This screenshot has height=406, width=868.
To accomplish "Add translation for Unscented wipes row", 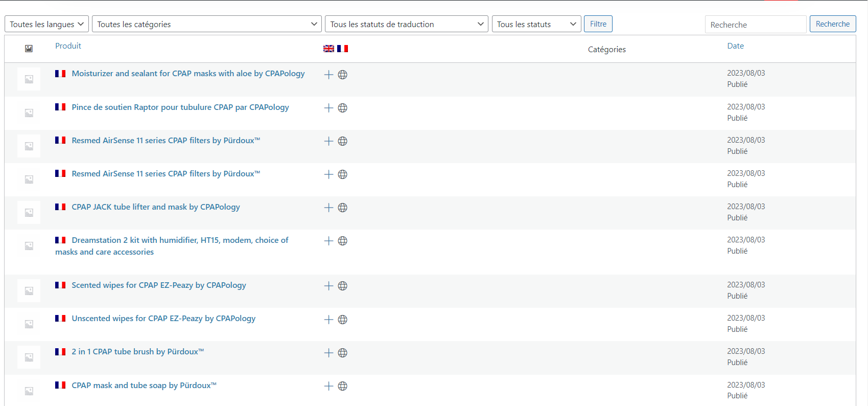I will click(329, 320).
